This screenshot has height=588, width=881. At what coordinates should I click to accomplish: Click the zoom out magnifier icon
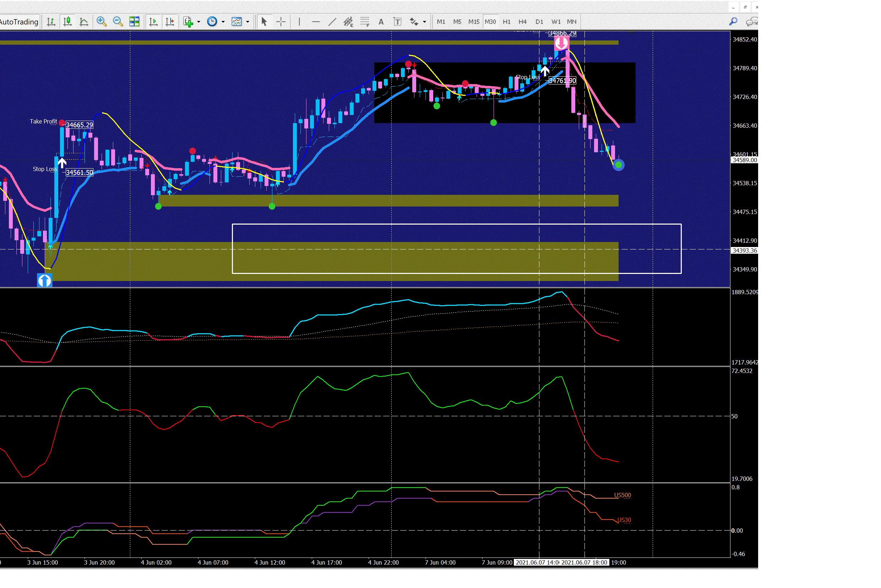(118, 22)
